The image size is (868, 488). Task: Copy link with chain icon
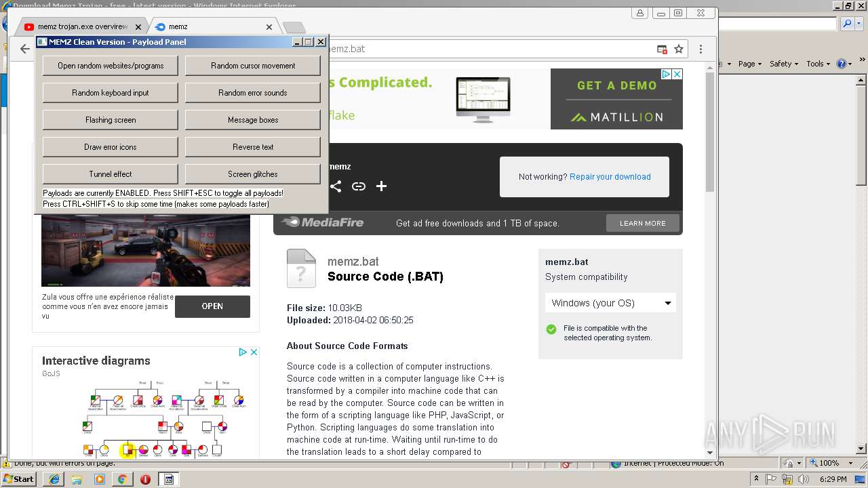(x=359, y=186)
